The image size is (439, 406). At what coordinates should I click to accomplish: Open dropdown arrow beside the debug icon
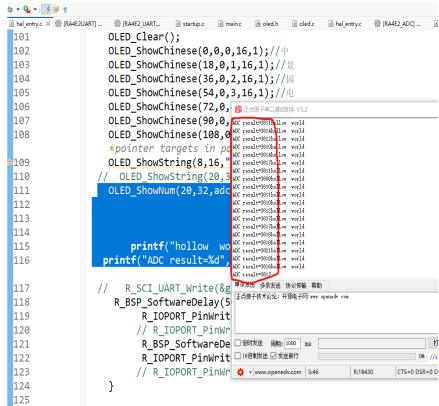(18, 9)
